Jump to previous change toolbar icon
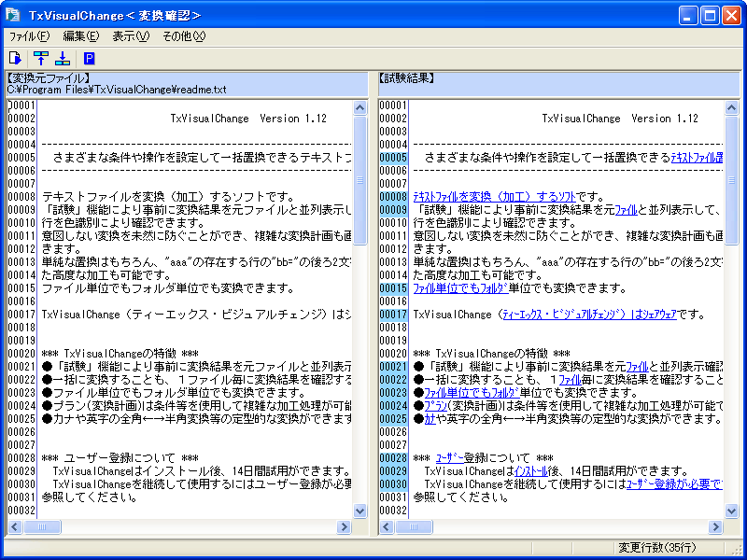Viewport: 747px width, 560px height. click(x=41, y=59)
